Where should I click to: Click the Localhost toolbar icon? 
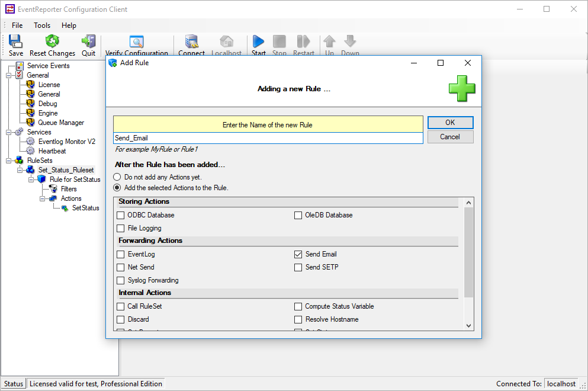tap(227, 41)
